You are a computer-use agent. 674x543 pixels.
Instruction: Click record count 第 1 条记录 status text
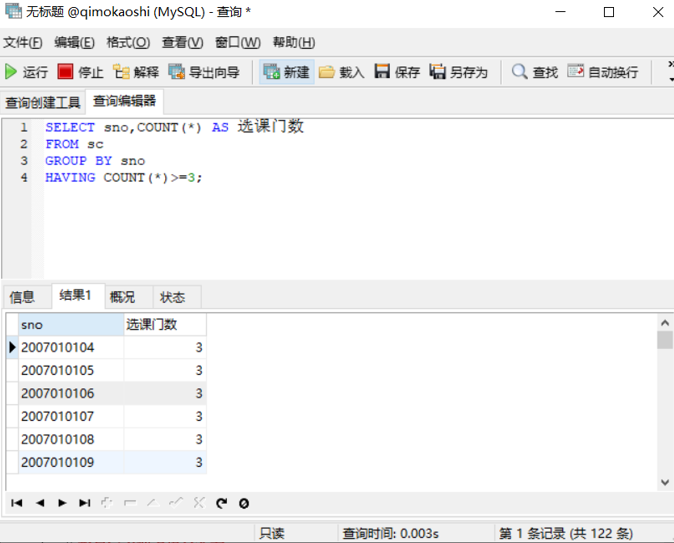(x=566, y=534)
